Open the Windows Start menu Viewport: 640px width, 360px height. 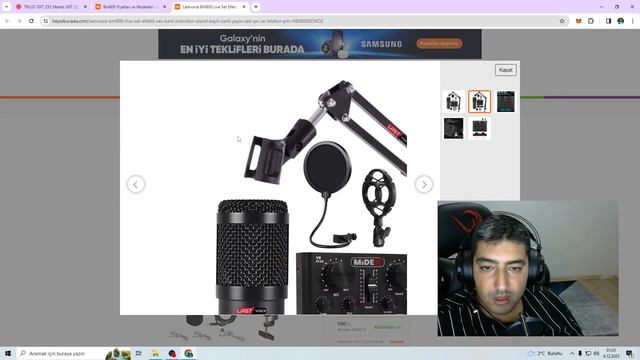[x=8, y=353]
